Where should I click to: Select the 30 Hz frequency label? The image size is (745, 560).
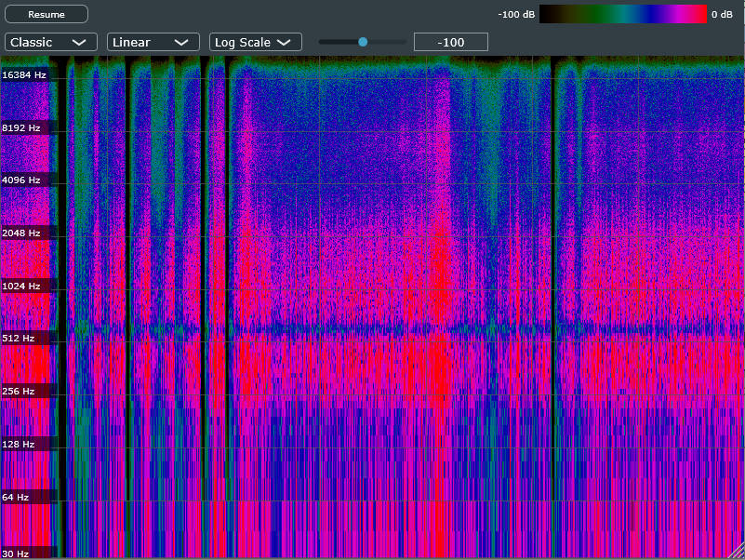(17, 553)
